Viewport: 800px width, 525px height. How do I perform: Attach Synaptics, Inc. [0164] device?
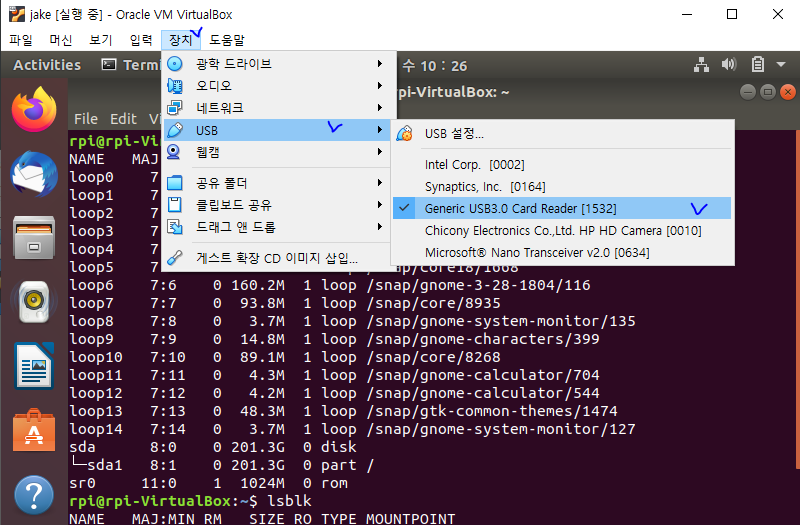click(562, 187)
